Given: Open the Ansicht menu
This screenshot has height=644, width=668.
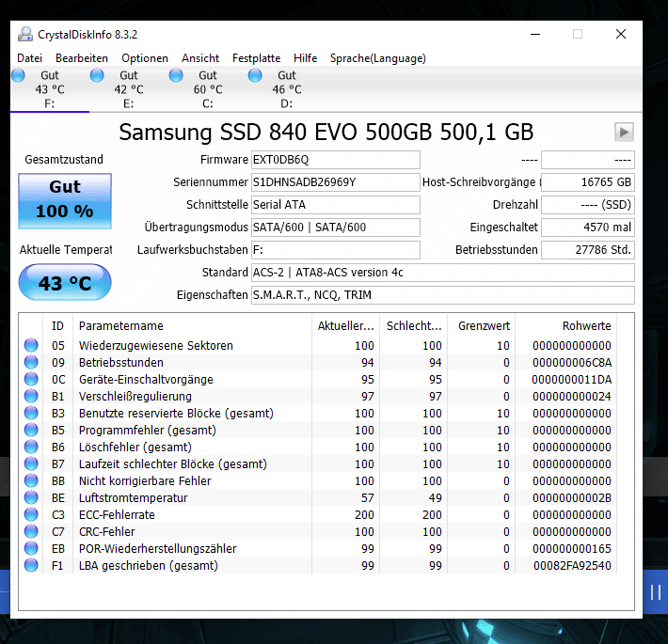Looking at the screenshot, I should pyautogui.click(x=200, y=58).
